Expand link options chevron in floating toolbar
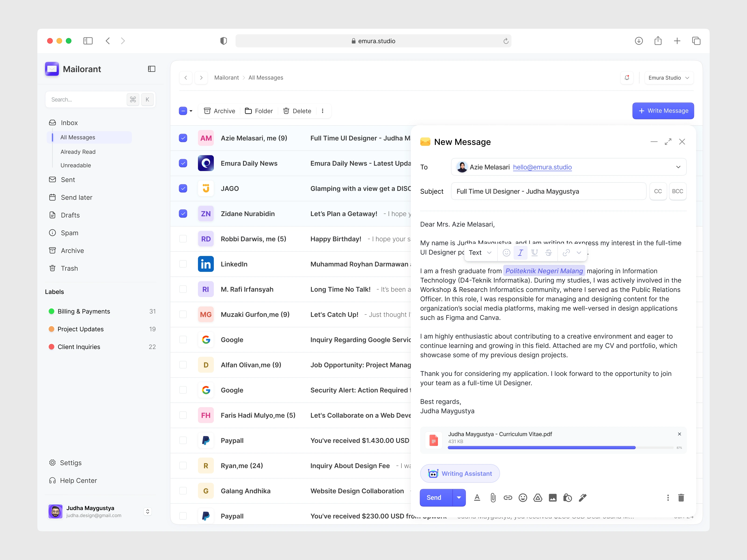Image resolution: width=747 pixels, height=560 pixels. click(579, 252)
